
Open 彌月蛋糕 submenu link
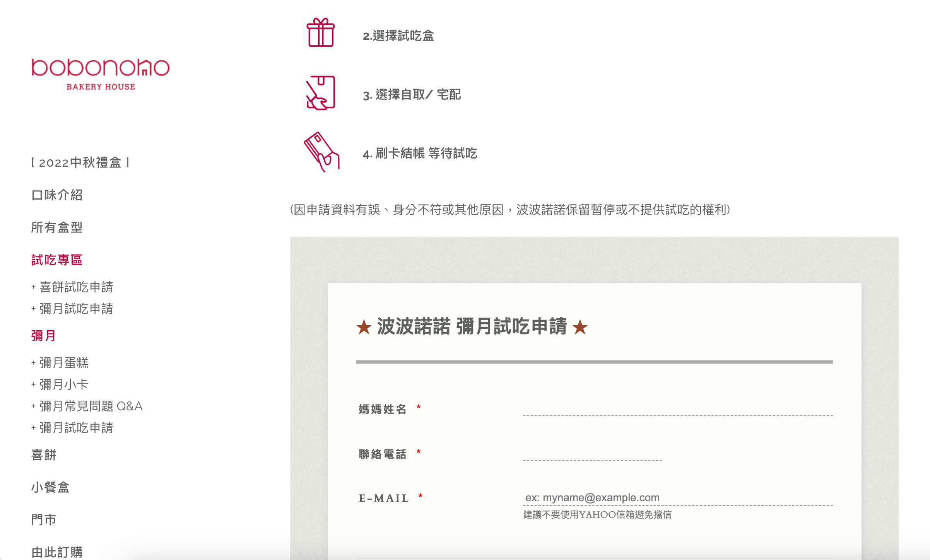click(60, 363)
